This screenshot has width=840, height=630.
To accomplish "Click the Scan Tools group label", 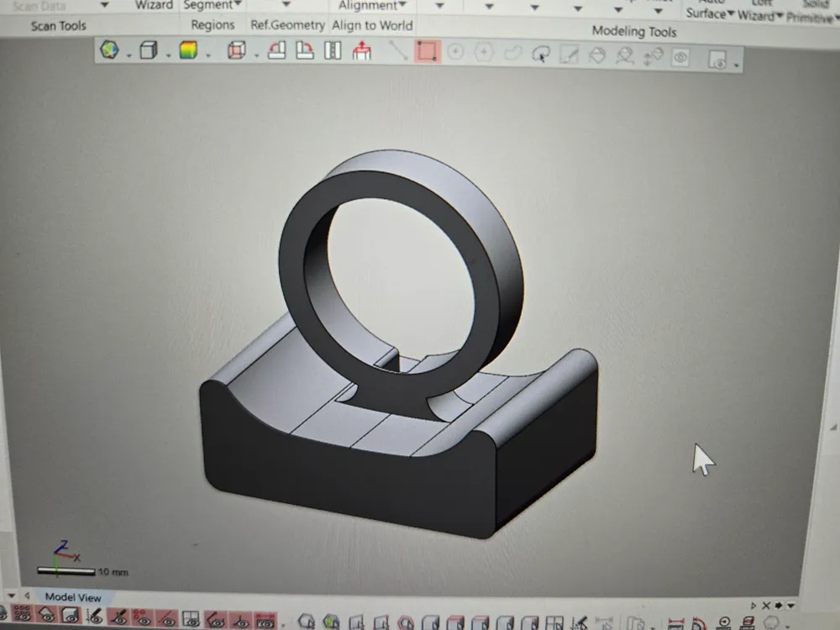I will point(59,26).
